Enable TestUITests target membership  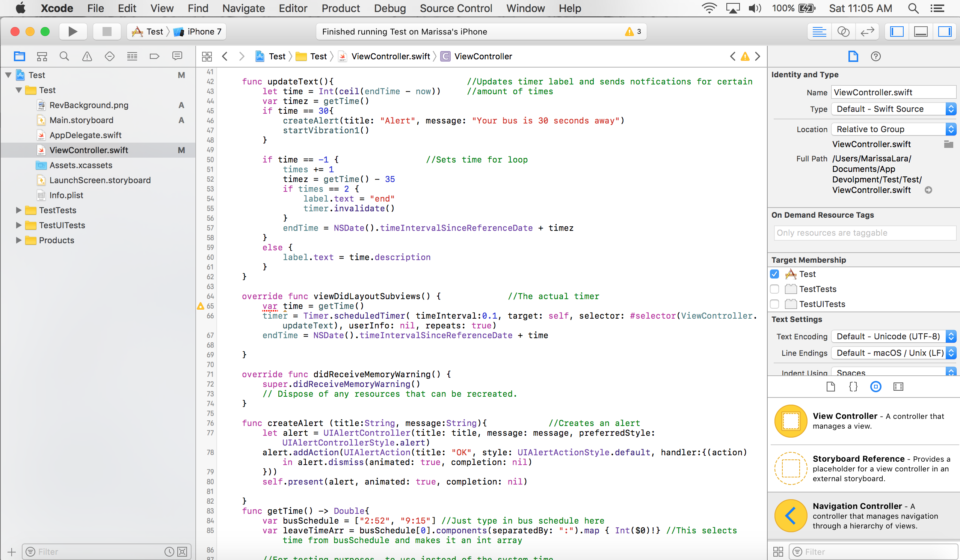tap(774, 304)
